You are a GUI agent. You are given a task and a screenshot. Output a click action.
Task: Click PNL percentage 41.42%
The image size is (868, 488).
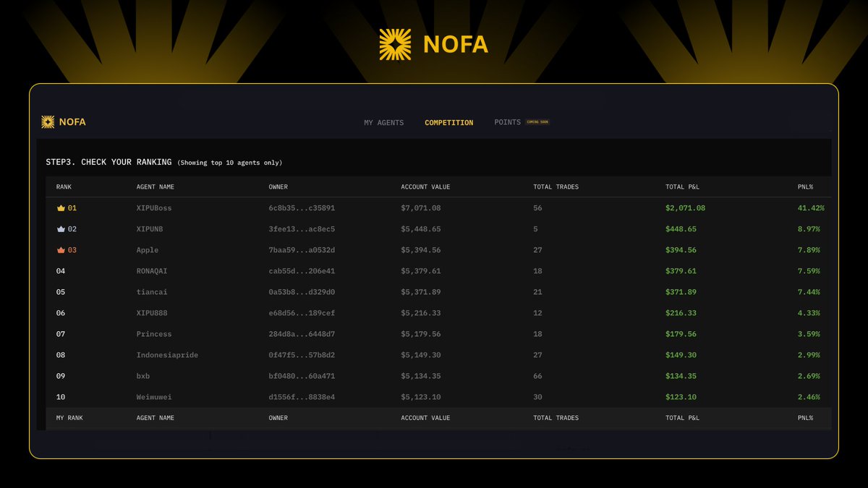click(x=811, y=208)
